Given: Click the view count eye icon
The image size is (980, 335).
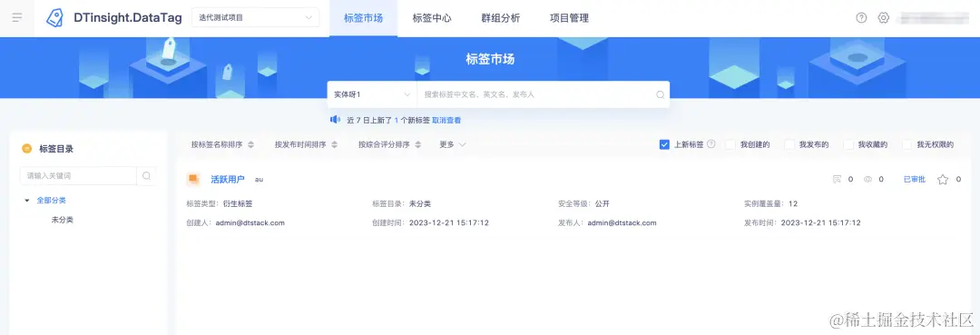Looking at the screenshot, I should 867,180.
